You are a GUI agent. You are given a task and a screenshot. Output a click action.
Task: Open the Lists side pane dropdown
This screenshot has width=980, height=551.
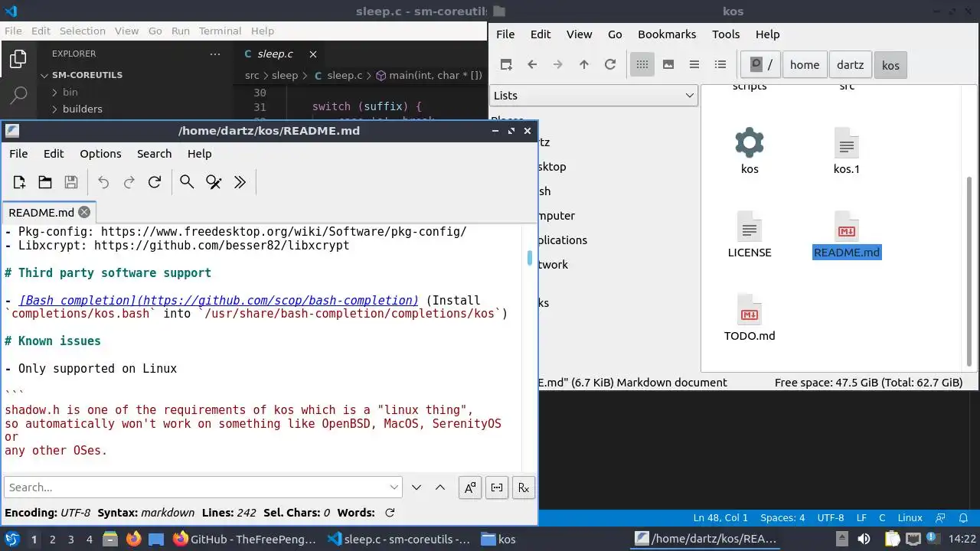(x=593, y=96)
